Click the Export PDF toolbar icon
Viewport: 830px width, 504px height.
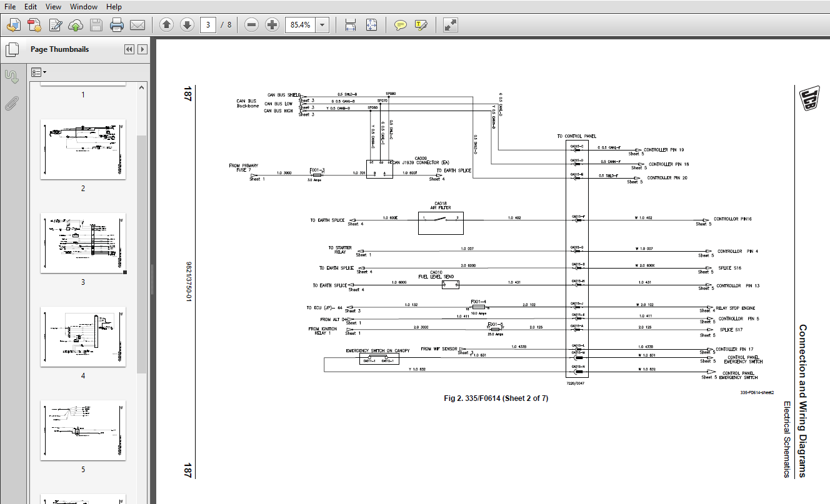34,25
